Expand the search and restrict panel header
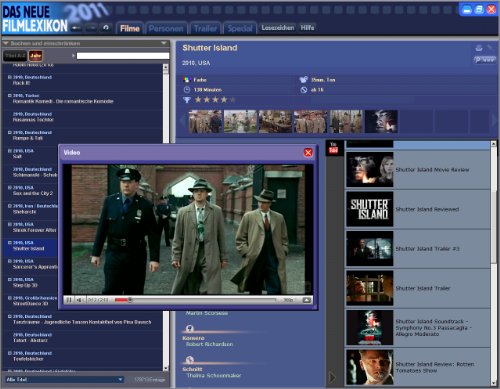 coord(85,43)
